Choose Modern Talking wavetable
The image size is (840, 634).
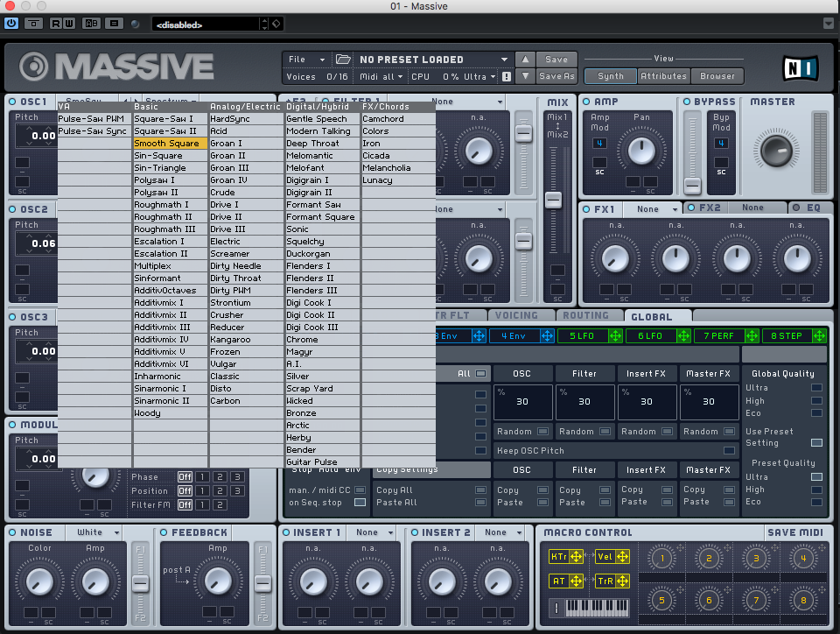[323, 130]
